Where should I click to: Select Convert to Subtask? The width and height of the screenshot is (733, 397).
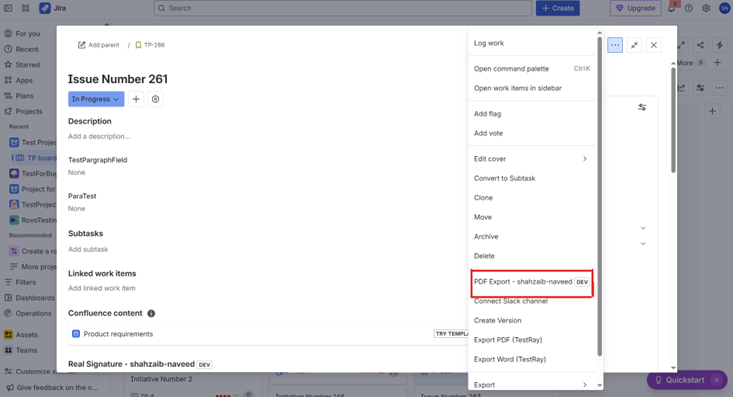(x=532, y=178)
